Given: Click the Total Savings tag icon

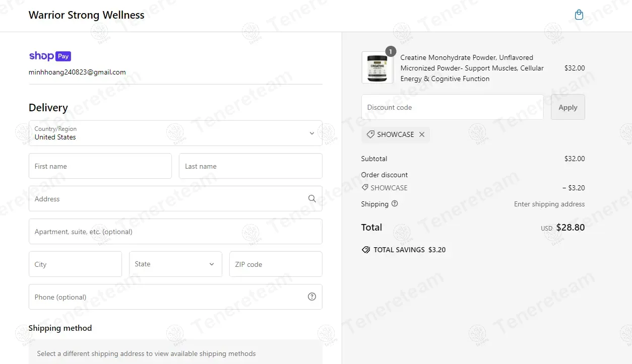Looking at the screenshot, I should (x=366, y=250).
